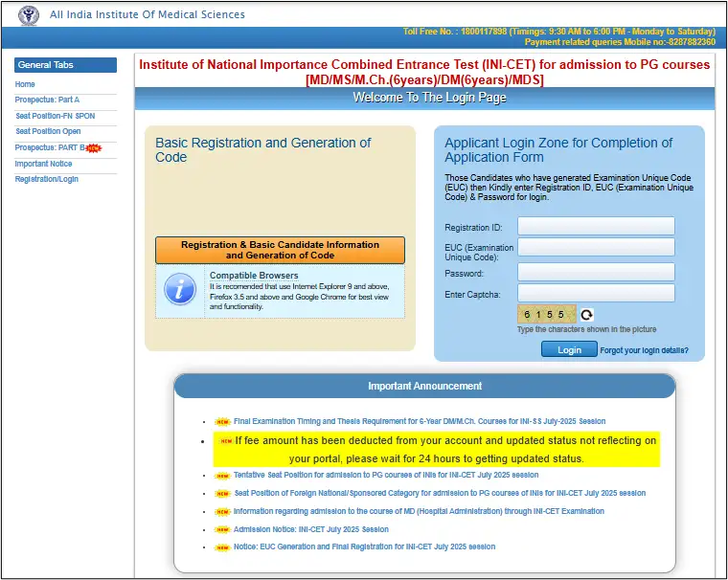Click the General Tabs header
728x580 pixels.
click(x=65, y=65)
